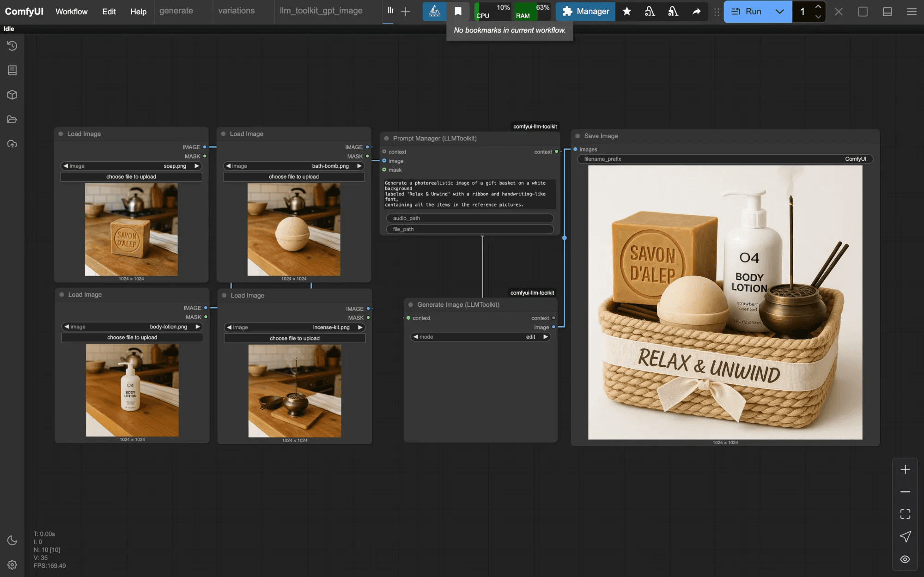Viewport: 924px width, 577px height.
Task: Toggle the bottom panel icon
Action: coord(887,12)
